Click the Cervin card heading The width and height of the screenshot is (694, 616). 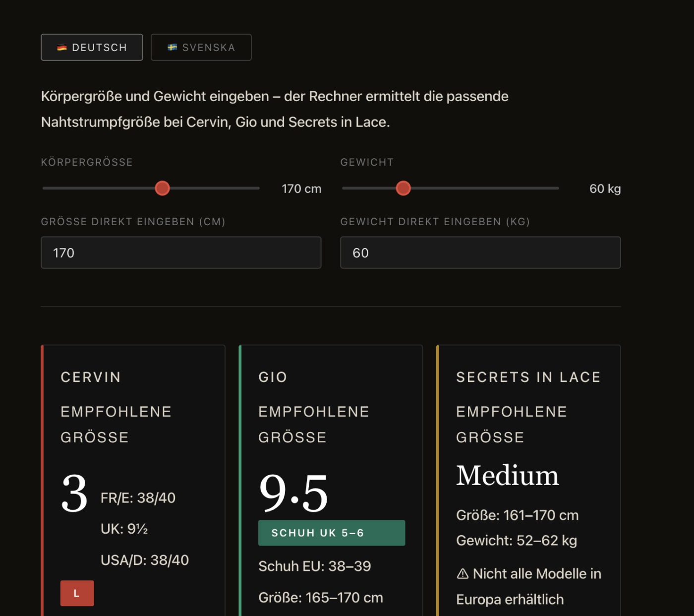coord(91,377)
